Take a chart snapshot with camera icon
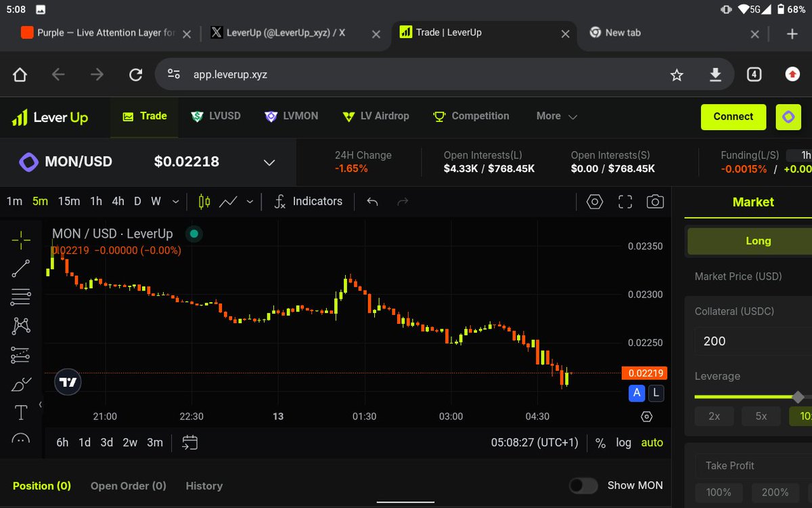This screenshot has height=508, width=812. pyautogui.click(x=655, y=201)
